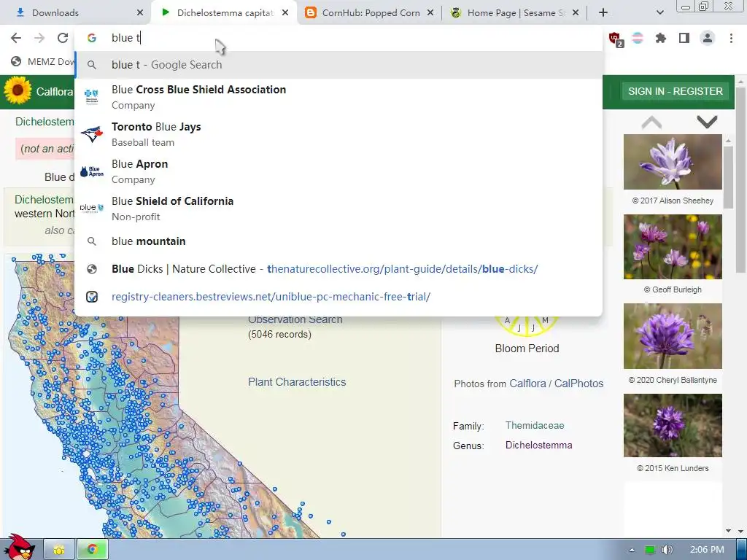The height and width of the screenshot is (560, 747).
Task: Close the Downloads tab
Action: (x=140, y=13)
